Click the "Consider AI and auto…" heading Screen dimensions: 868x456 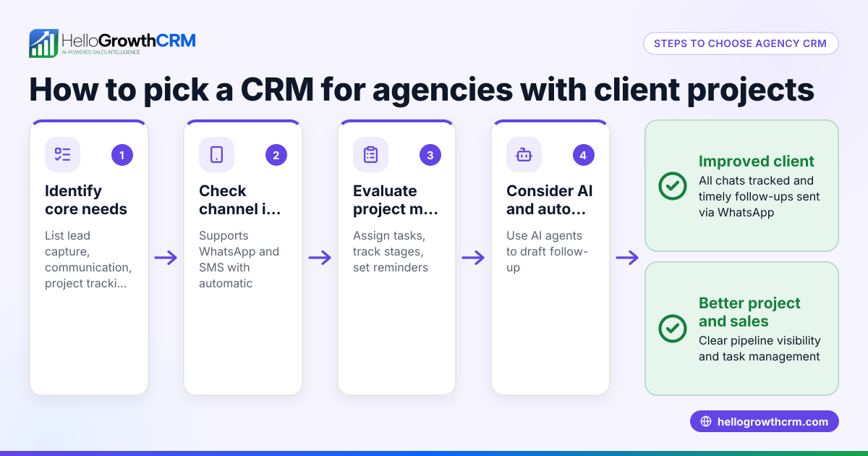click(x=550, y=200)
